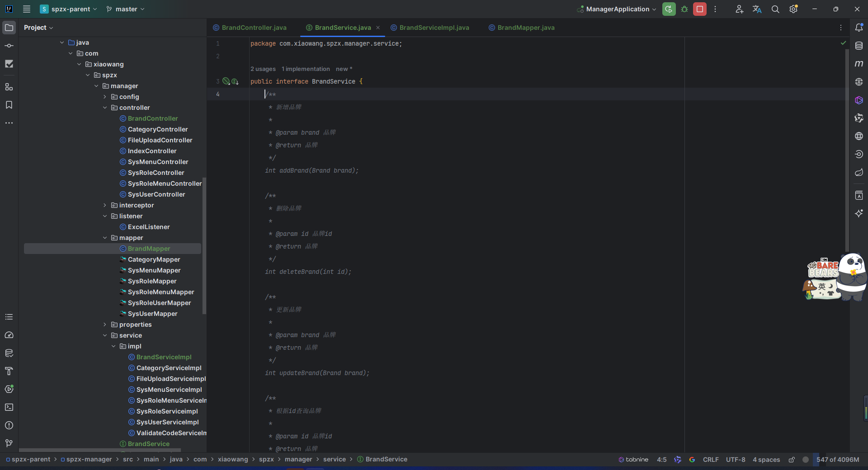
Task: Click the implementations gutter icon on line 3
Action: (x=235, y=82)
